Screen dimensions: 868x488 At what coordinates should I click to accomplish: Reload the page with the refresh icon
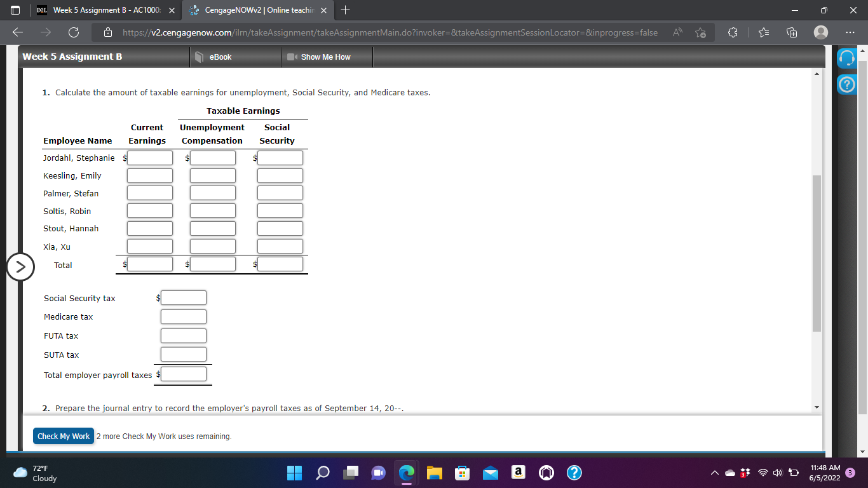coord(72,32)
